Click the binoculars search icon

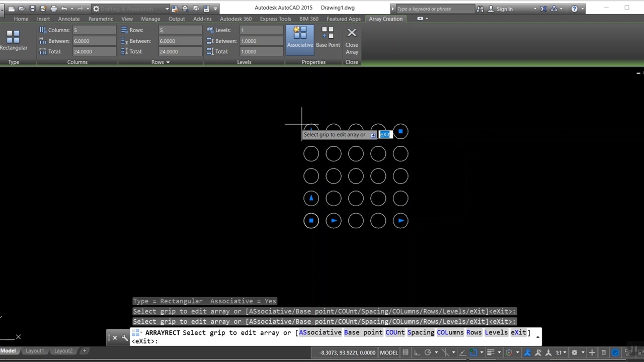(x=480, y=9)
